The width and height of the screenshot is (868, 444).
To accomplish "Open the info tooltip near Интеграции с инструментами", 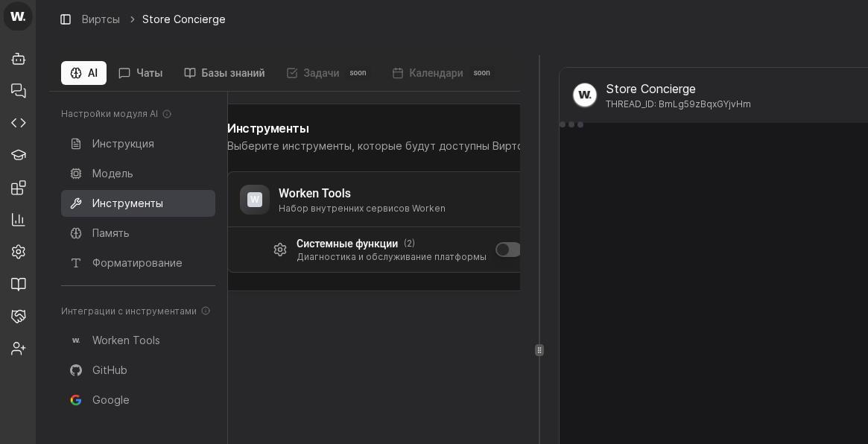I will click(x=206, y=311).
